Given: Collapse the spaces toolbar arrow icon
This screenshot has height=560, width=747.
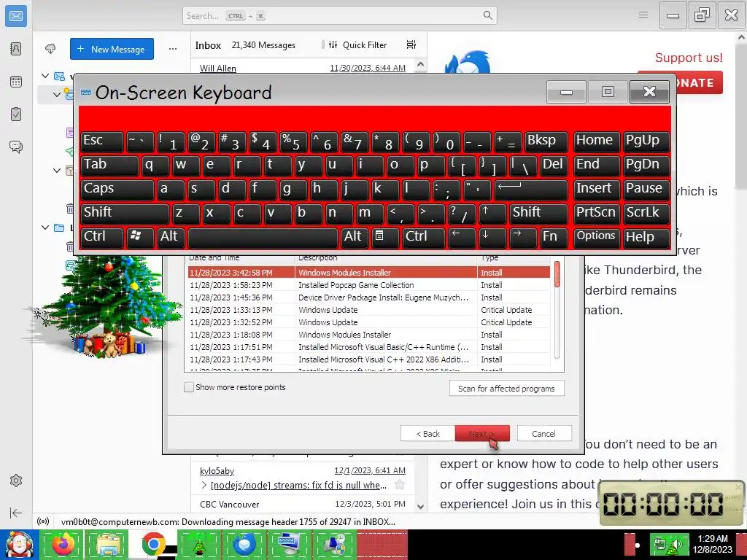Looking at the screenshot, I should click(16, 513).
